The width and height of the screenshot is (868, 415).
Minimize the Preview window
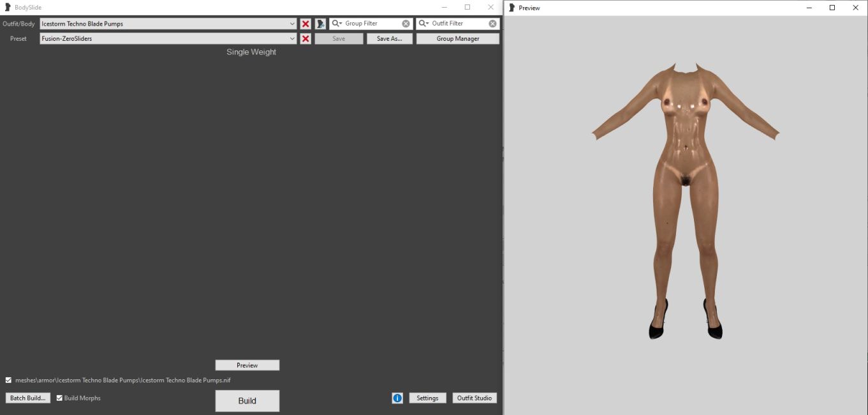tap(809, 8)
